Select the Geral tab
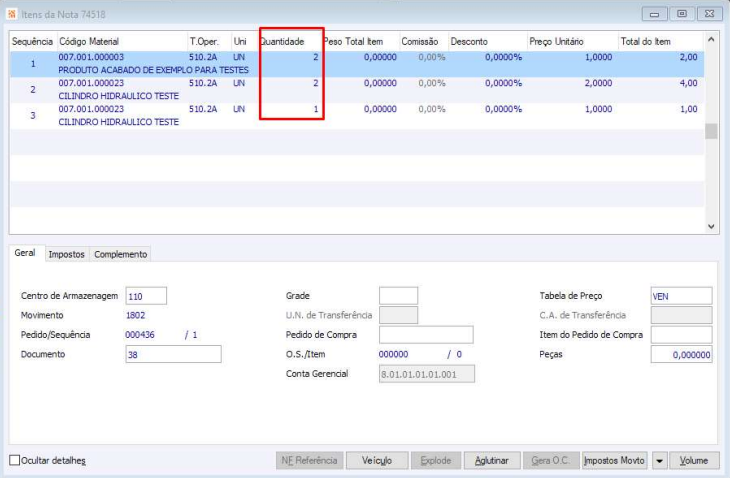Screen dimensions: 730x478 click(25, 253)
